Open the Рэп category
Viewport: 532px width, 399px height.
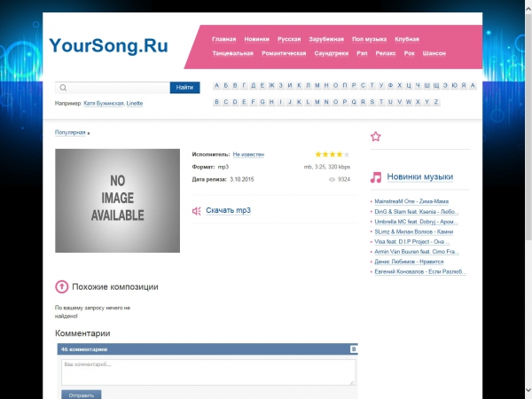(362, 53)
